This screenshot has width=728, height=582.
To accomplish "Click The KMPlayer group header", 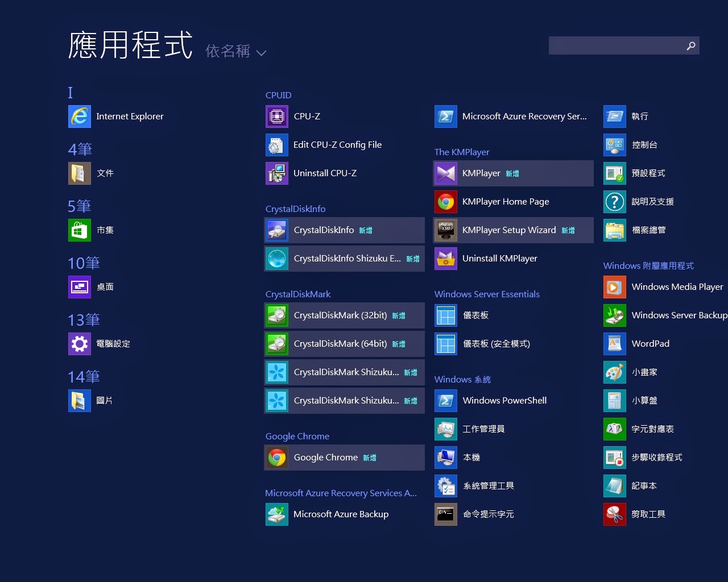I will pyautogui.click(x=462, y=152).
